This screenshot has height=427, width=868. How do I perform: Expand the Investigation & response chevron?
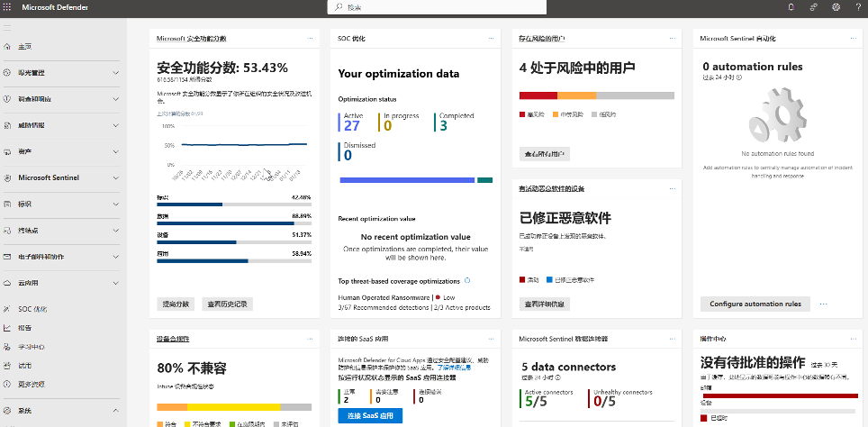click(115, 99)
